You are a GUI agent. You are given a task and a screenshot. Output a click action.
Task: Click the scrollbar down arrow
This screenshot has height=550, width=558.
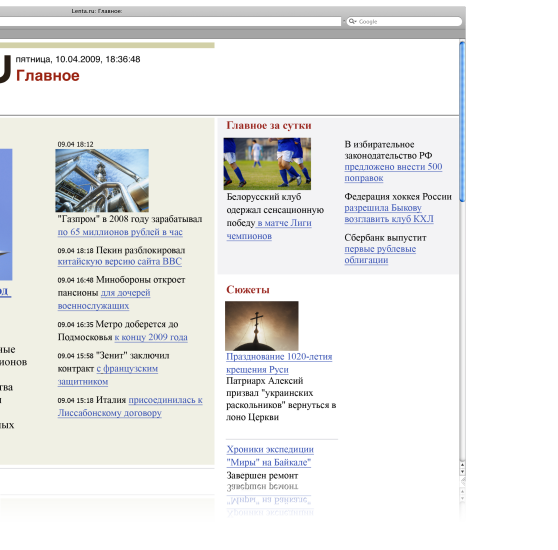(x=462, y=472)
